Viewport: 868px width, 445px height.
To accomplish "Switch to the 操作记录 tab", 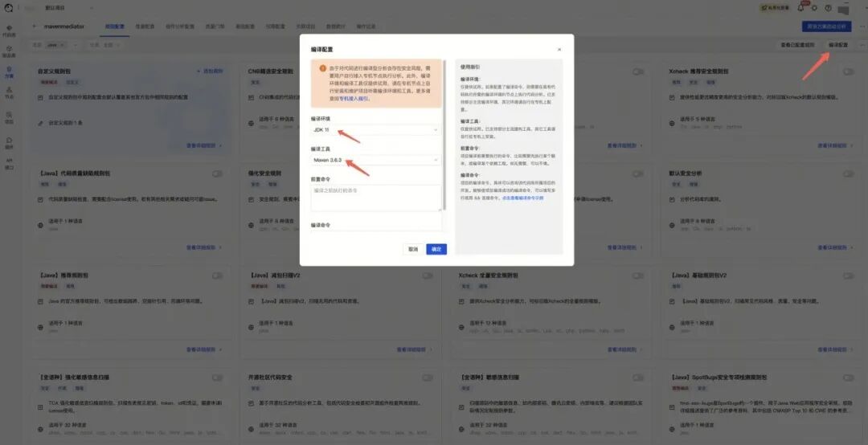I will pos(366,26).
